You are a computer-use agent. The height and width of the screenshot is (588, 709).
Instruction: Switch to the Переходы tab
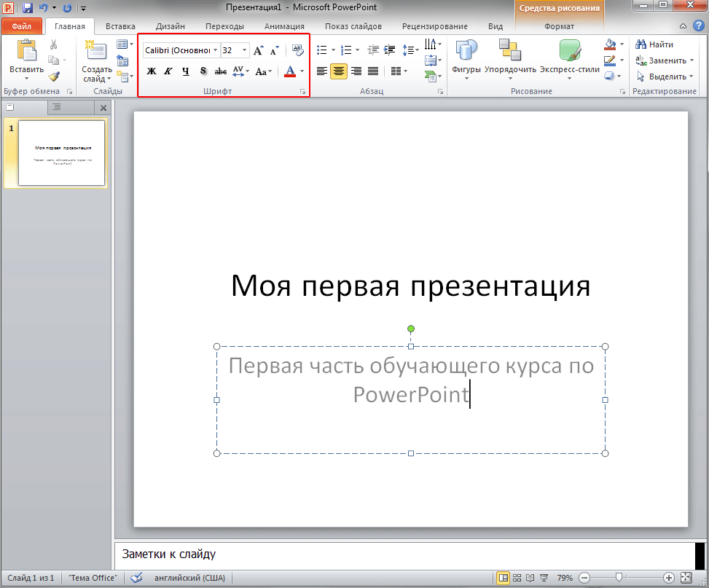pyautogui.click(x=224, y=26)
